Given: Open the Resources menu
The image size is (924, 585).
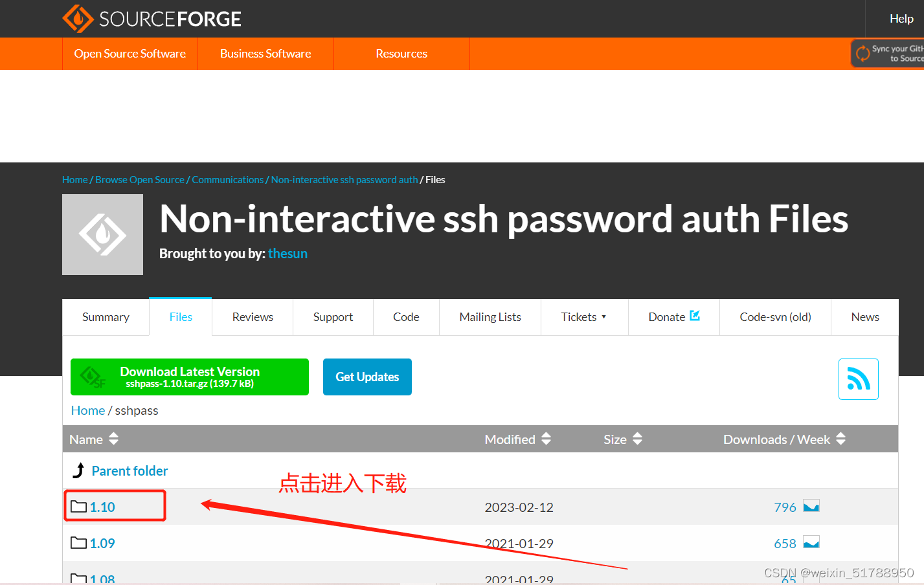Looking at the screenshot, I should coord(401,54).
